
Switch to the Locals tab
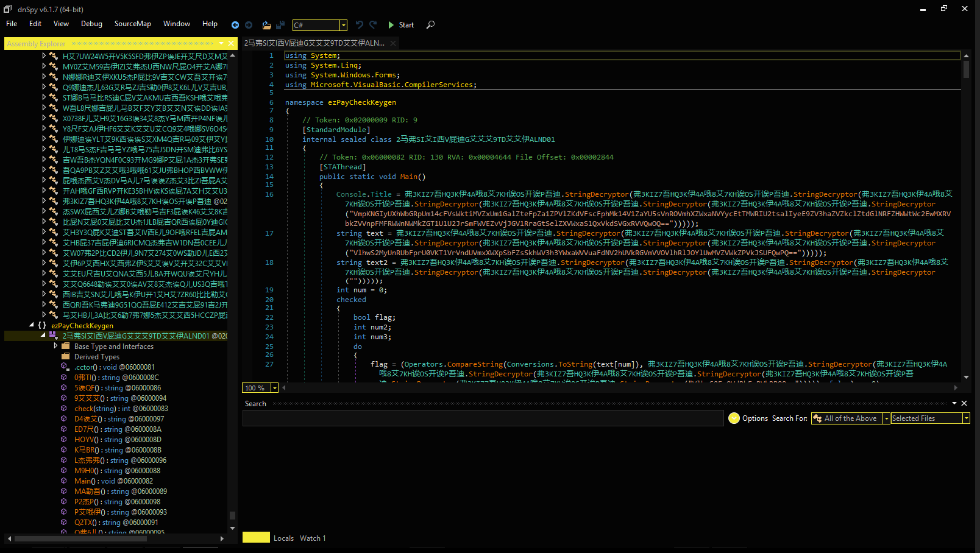[283, 538]
